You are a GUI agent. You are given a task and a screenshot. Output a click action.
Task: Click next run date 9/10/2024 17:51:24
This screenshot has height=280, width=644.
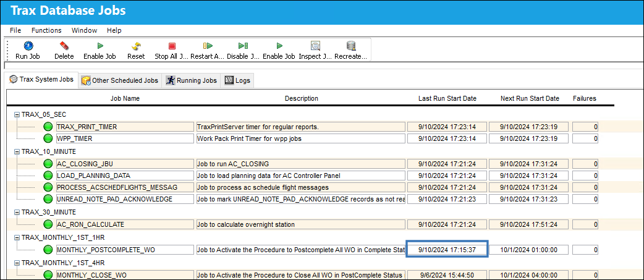tap(529, 224)
